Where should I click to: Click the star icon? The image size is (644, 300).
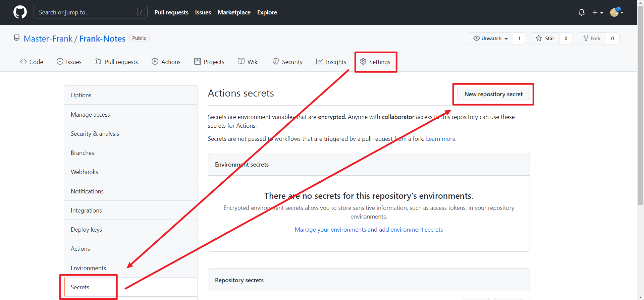pyautogui.click(x=539, y=38)
